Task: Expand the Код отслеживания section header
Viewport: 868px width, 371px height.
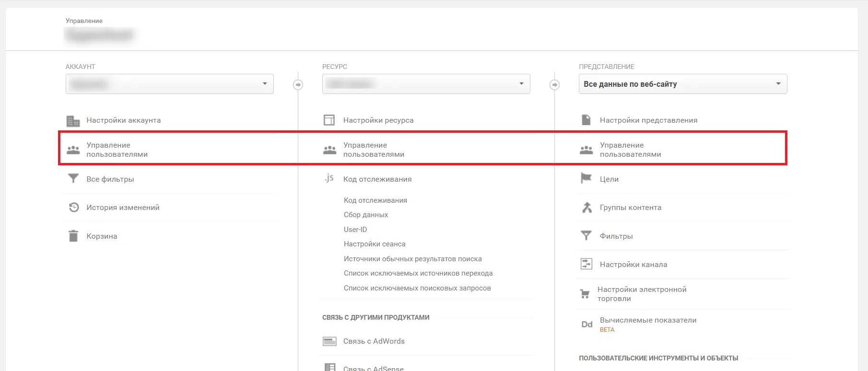Action: pos(377,179)
